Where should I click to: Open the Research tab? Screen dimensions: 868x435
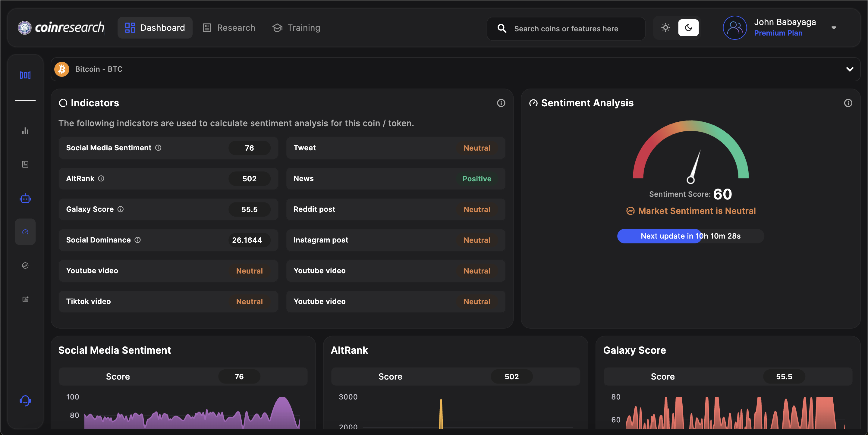click(229, 28)
